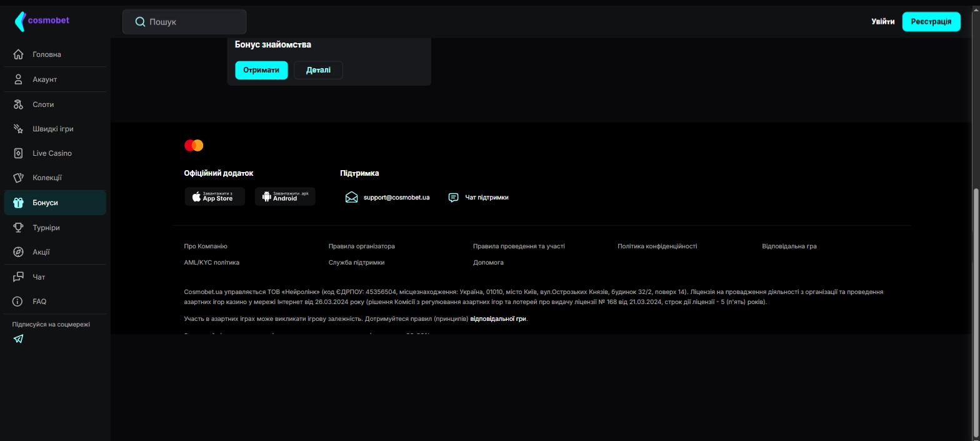Open Правила проведення та участі link
The image size is (980, 441).
(519, 246)
